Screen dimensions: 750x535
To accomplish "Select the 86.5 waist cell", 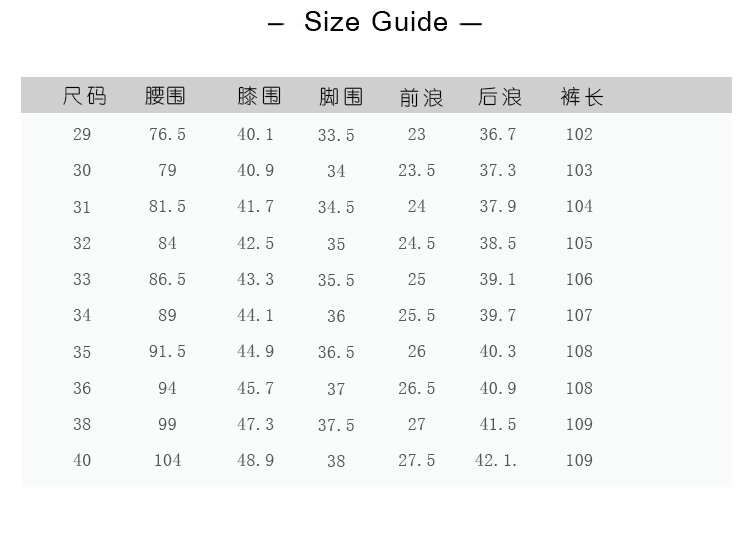I will click(167, 279).
